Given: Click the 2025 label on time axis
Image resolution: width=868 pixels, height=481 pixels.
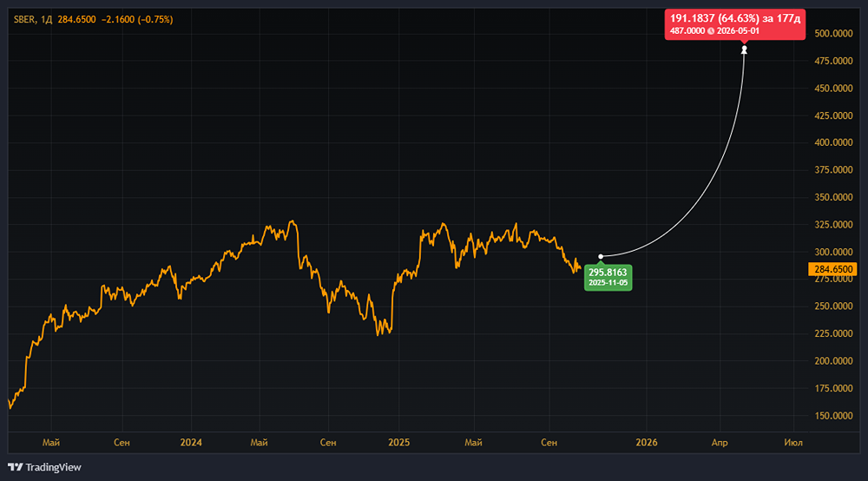Looking at the screenshot, I should (x=398, y=443).
